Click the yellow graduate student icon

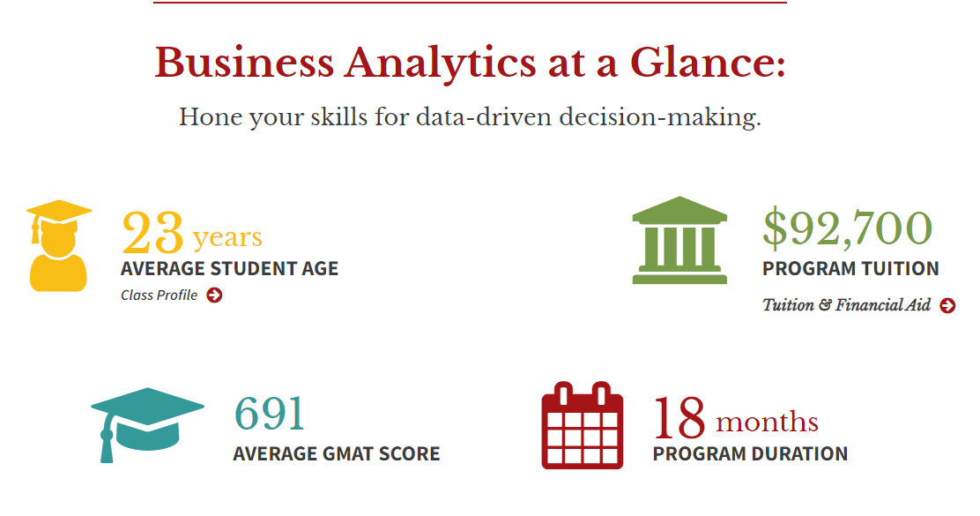[58, 246]
